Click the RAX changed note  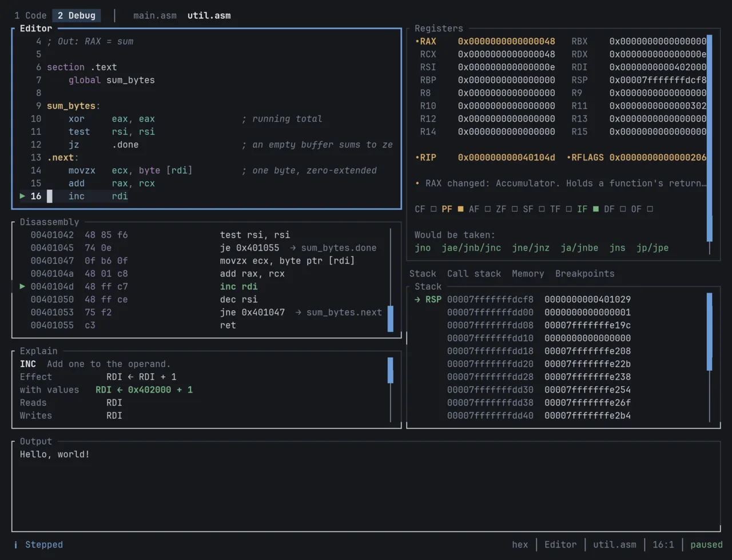(560, 183)
